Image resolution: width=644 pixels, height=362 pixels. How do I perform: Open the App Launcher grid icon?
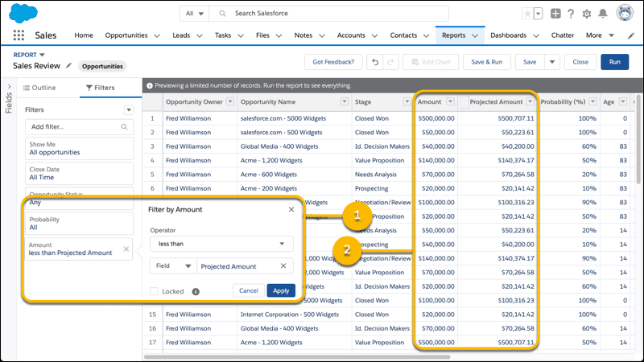tap(19, 35)
